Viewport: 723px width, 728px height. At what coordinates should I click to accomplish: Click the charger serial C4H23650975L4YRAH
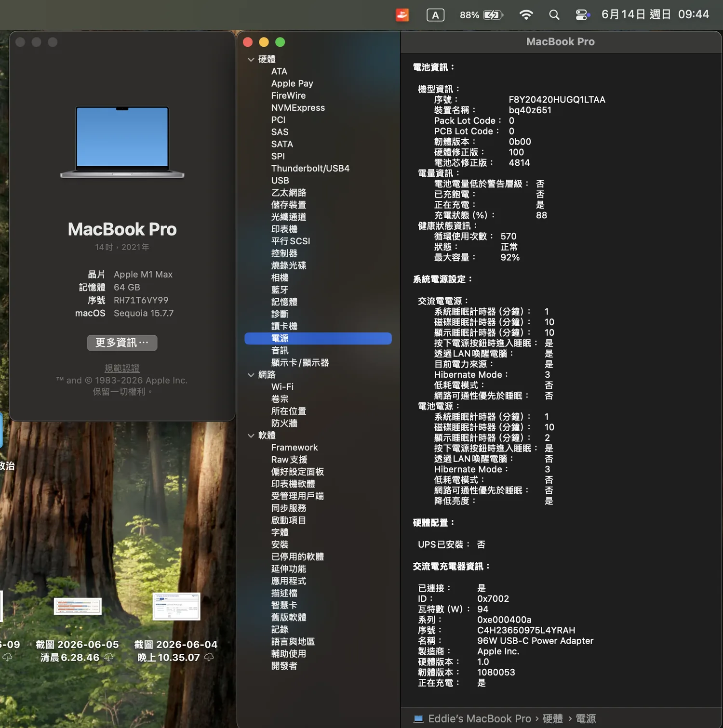coord(526,630)
